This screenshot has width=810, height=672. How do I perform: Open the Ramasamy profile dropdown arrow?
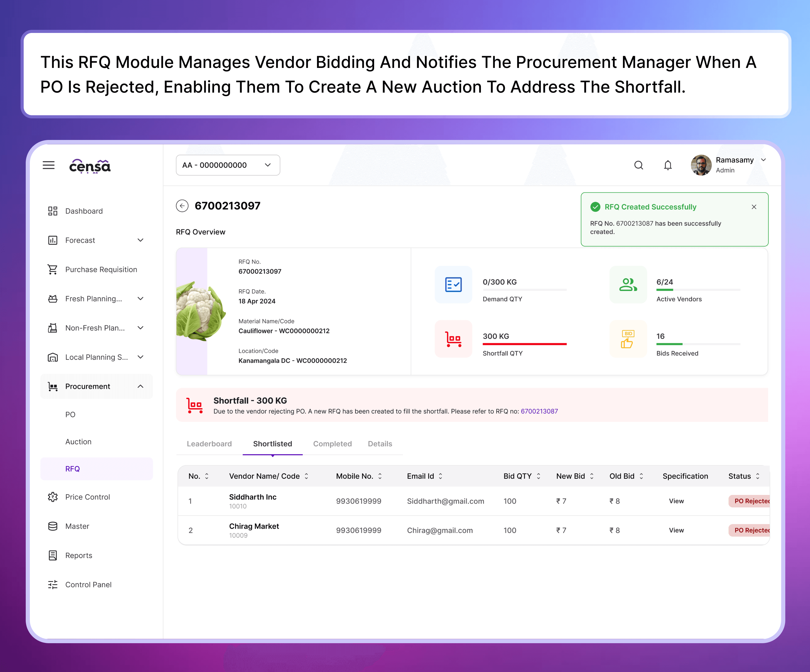point(763,160)
